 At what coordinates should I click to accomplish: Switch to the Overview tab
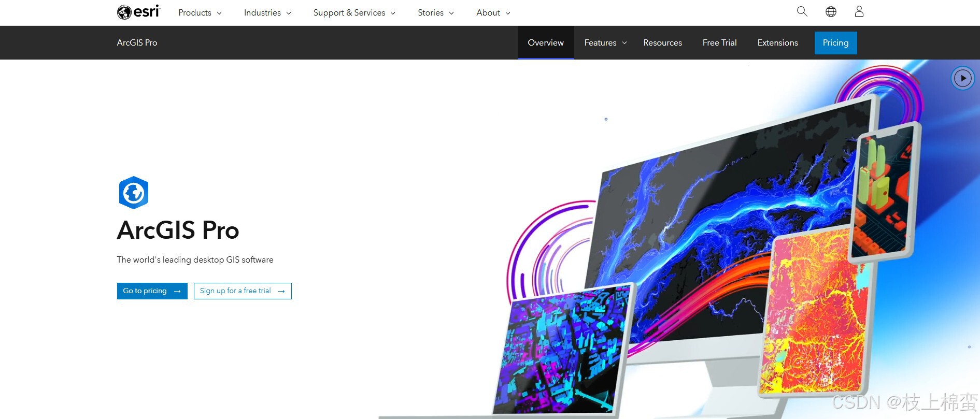(x=546, y=42)
